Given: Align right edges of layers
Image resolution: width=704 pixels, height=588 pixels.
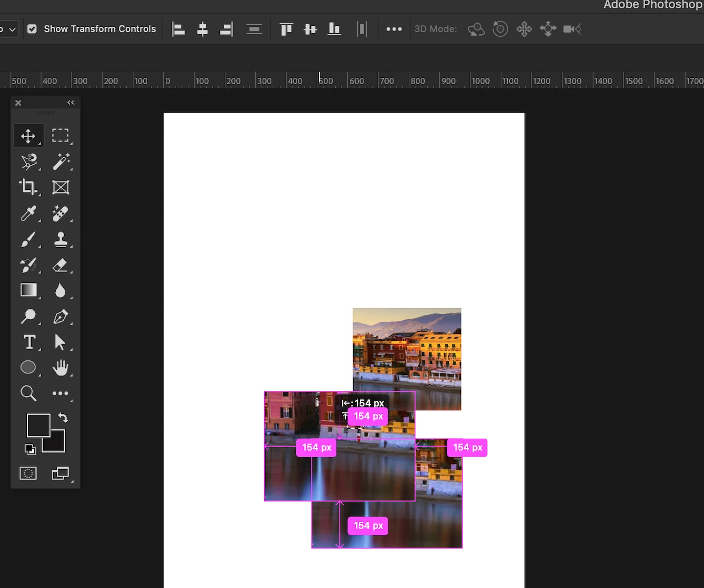Looking at the screenshot, I should tap(226, 29).
